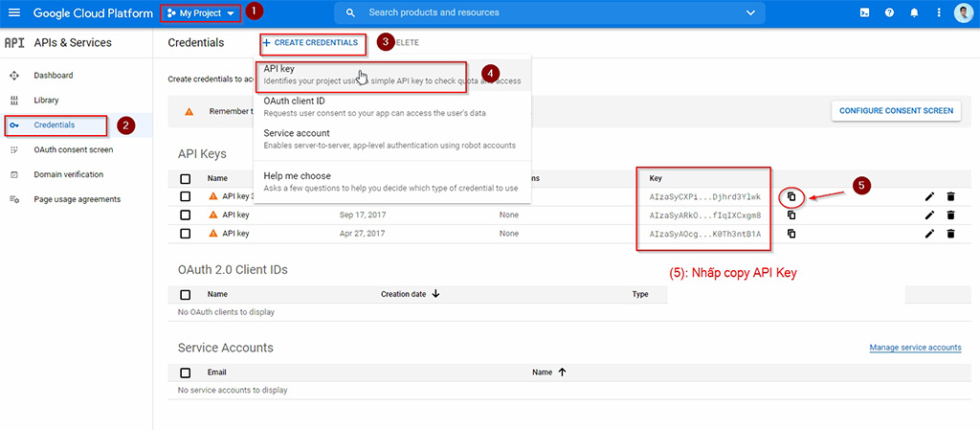Screen dimensions: 980x430
Task: Open Dashboard in the sidebar
Action: [54, 75]
